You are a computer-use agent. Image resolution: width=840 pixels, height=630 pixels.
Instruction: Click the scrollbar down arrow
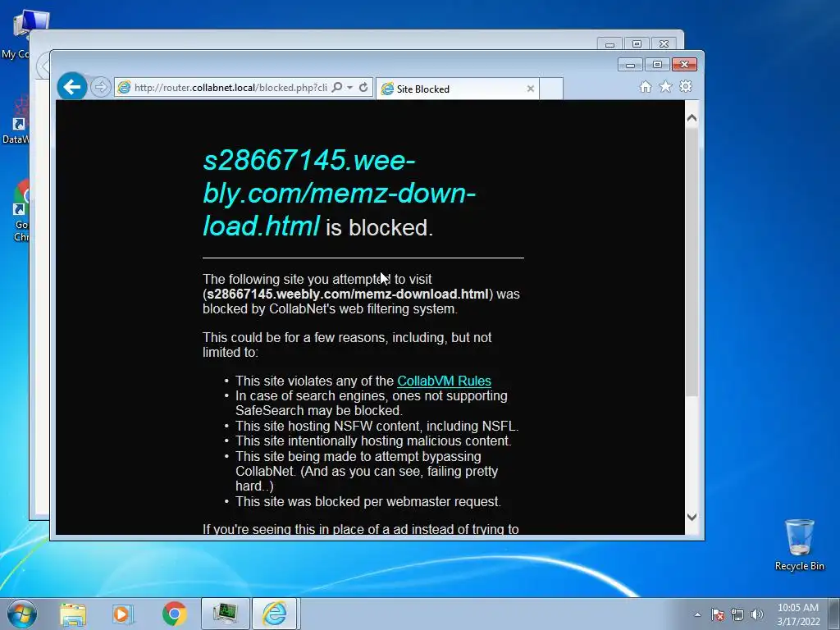click(x=692, y=517)
